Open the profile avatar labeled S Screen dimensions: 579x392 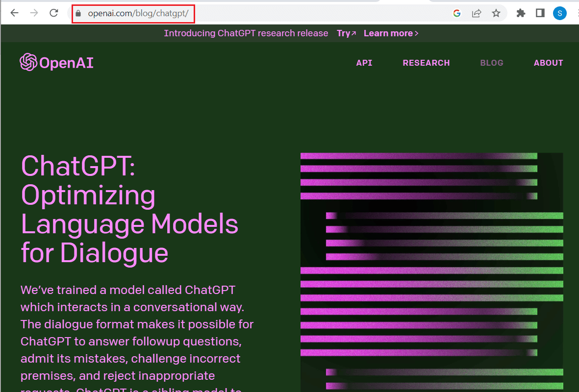coord(560,13)
